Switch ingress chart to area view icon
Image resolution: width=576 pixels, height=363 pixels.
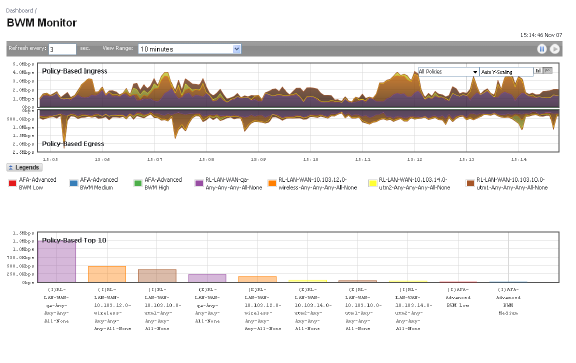(x=547, y=71)
